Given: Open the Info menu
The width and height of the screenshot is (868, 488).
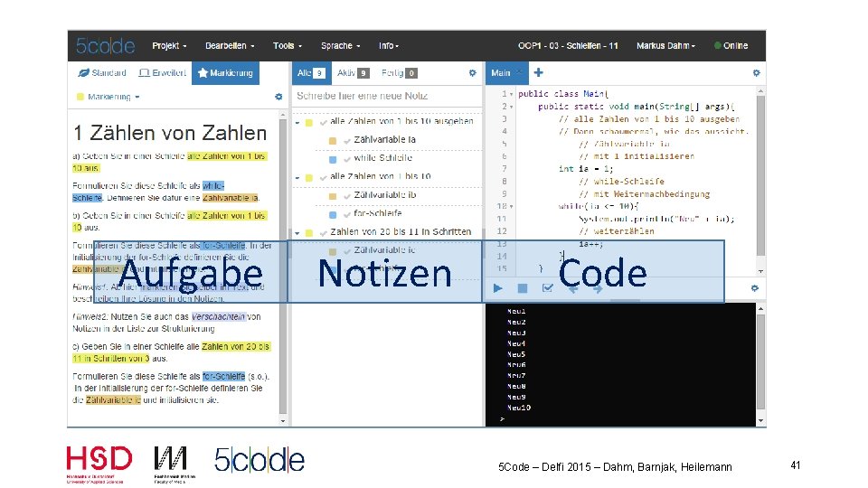Looking at the screenshot, I should click(389, 46).
